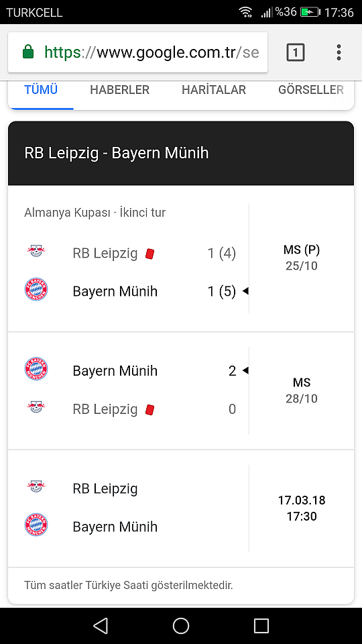
Task: Open the tab switcher showing 1 tab
Action: click(296, 52)
